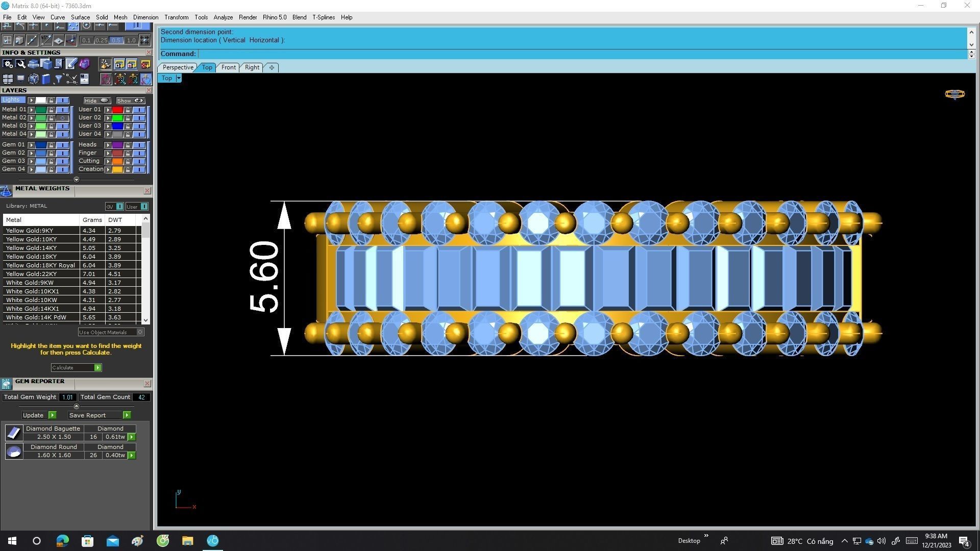Expand the Metal 01 layer arrow
This screenshot has width=980, height=551.
pyautogui.click(x=32, y=110)
